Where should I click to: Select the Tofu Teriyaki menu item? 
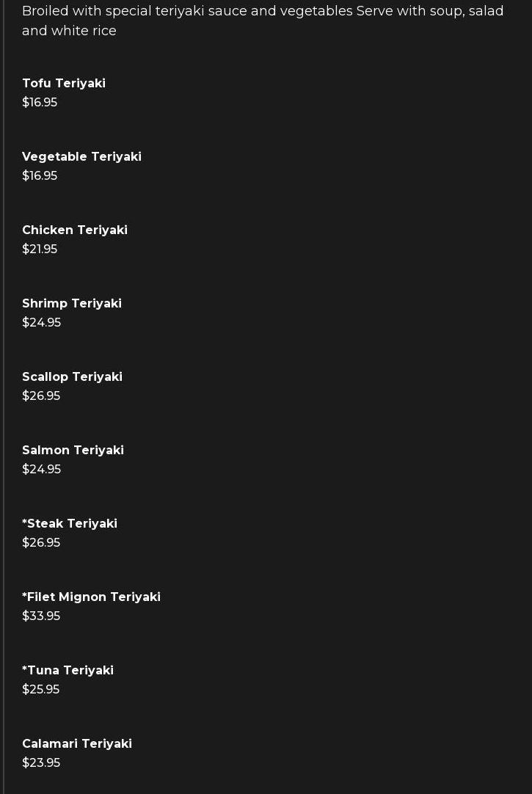[64, 84]
